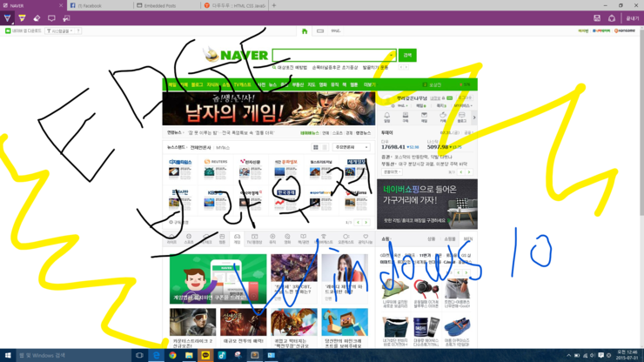Screen dimensions: 644x362
Task: Select the Web Note pen tool
Action: 7,18
